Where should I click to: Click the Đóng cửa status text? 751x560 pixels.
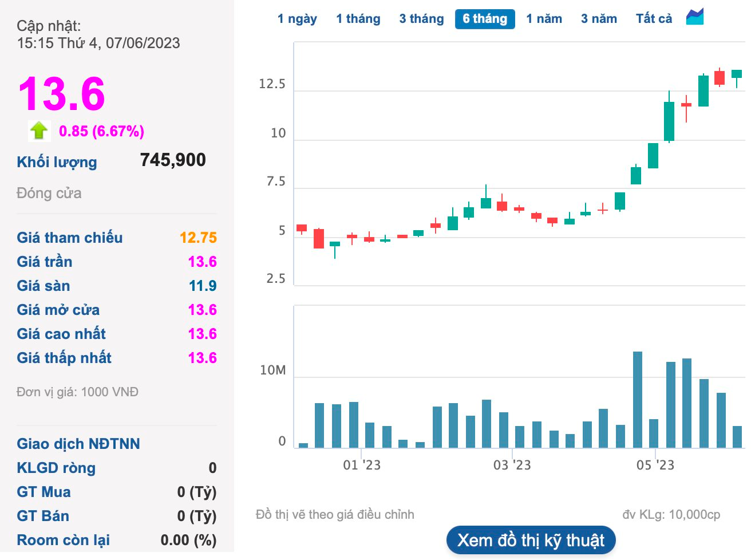49,193
